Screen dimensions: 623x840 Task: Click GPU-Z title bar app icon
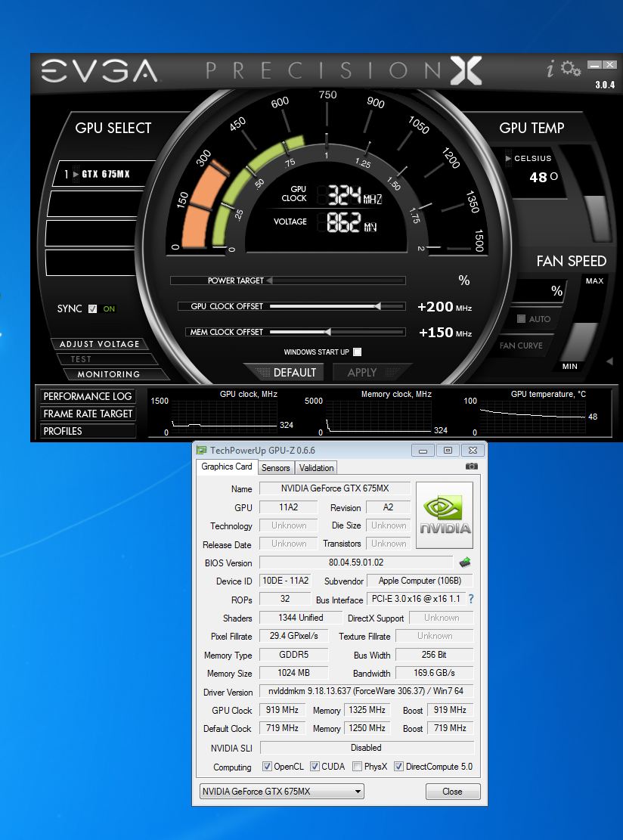201,450
